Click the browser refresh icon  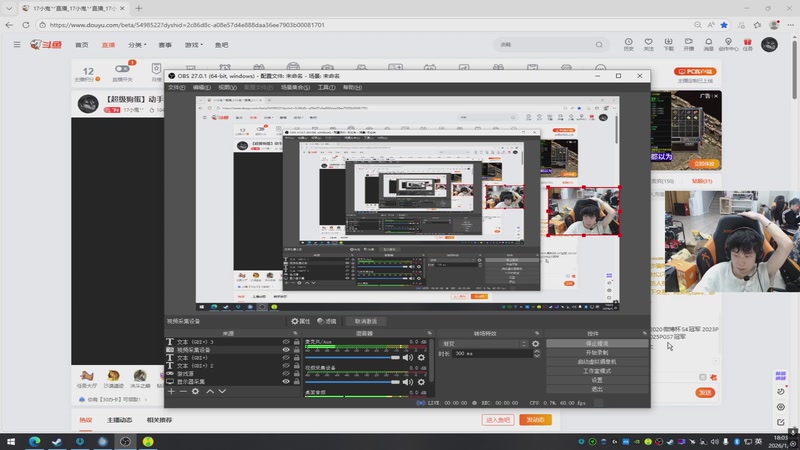[26, 24]
